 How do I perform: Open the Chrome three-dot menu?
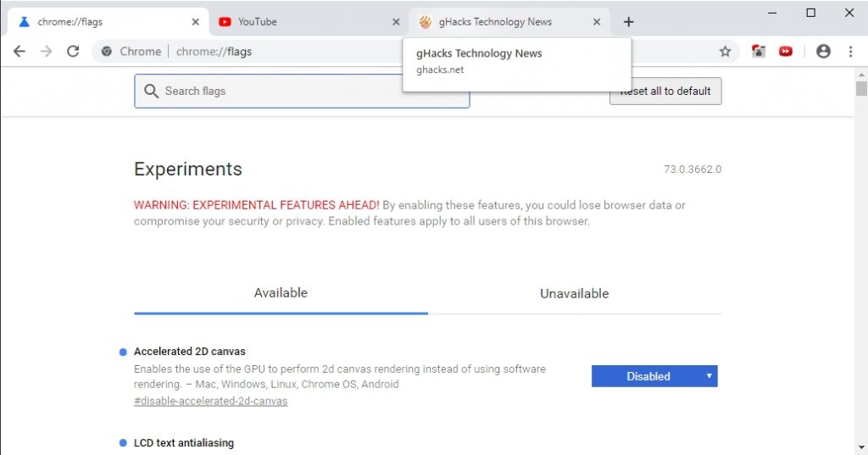(850, 52)
